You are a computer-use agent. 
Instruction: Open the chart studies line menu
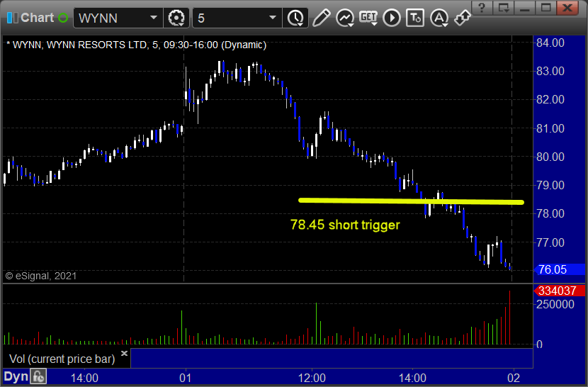pos(345,18)
